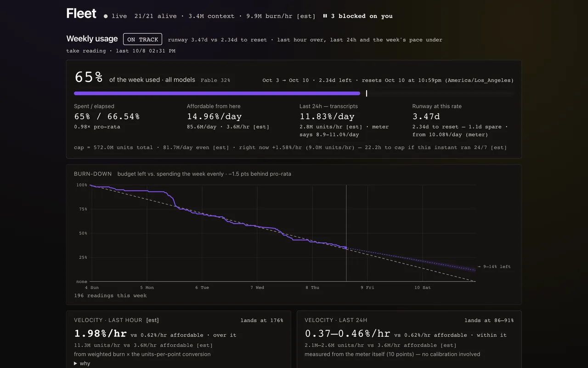Click the "5 Mon" axis label
Screen dimensions: 588x368
tap(147, 287)
